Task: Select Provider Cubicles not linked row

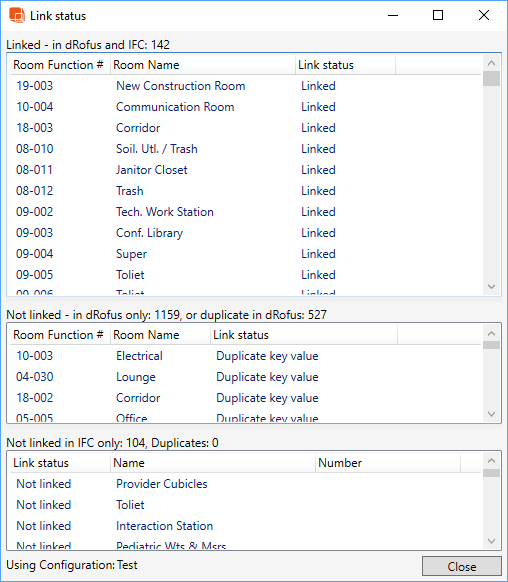Action: click(x=246, y=484)
